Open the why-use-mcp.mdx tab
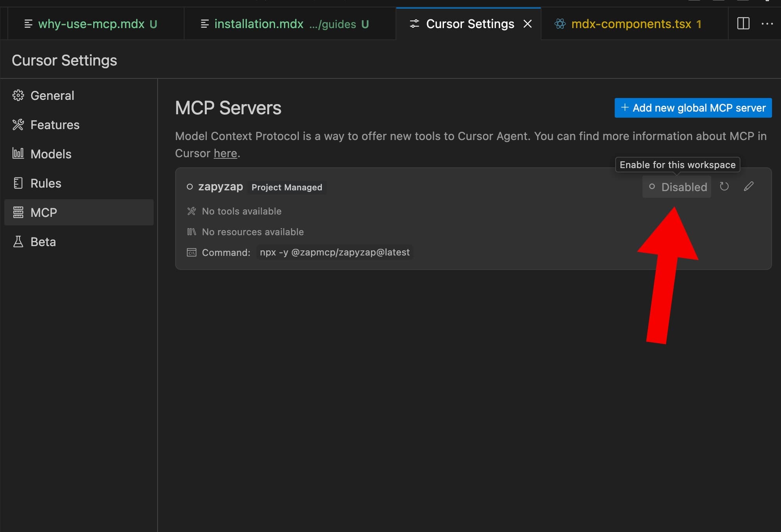781x532 pixels. [91, 24]
